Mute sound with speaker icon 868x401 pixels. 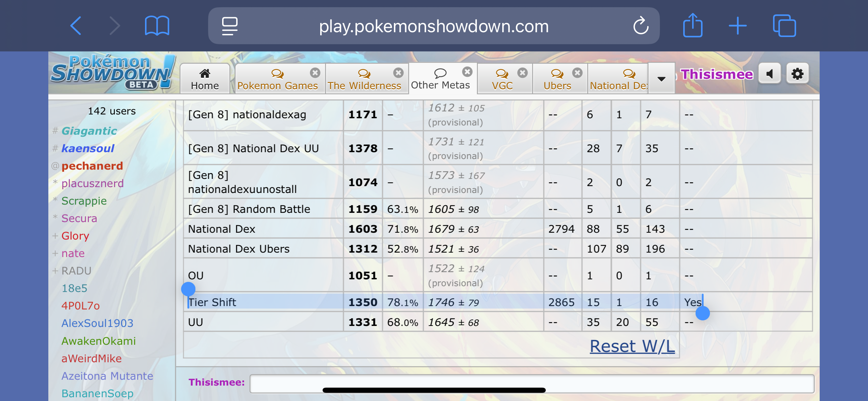tap(770, 74)
